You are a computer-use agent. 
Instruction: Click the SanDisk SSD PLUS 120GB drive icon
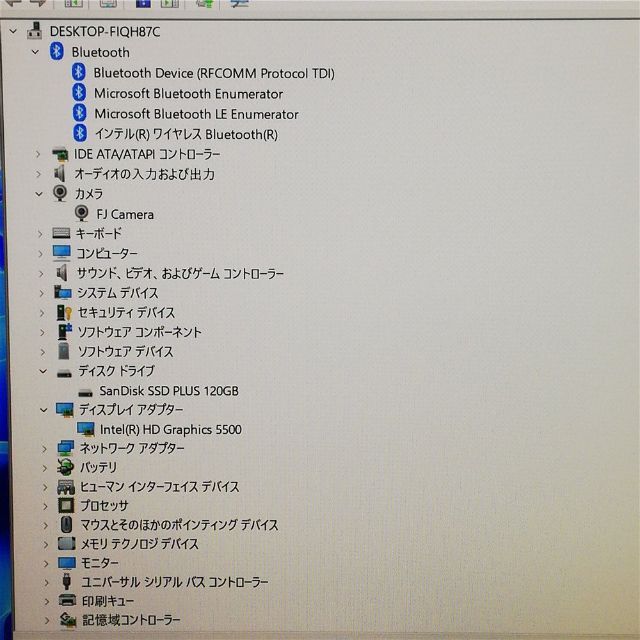click(x=85, y=393)
